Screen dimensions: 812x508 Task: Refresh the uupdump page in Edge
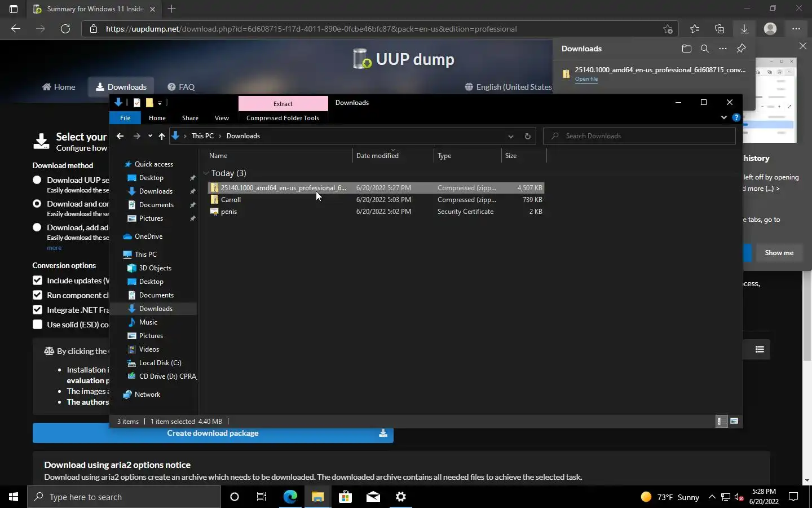coord(65,29)
